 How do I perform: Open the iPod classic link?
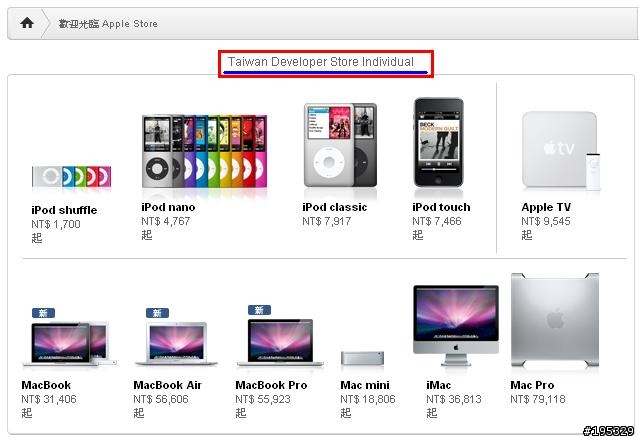[x=335, y=207]
